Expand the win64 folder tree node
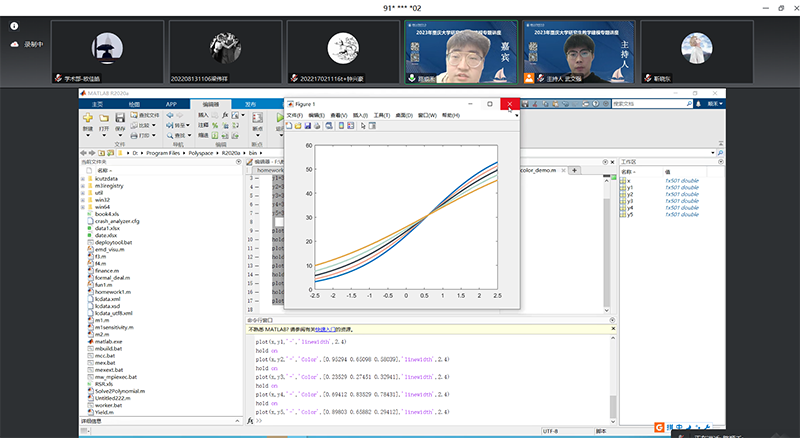The height and width of the screenshot is (438, 800). [83, 207]
